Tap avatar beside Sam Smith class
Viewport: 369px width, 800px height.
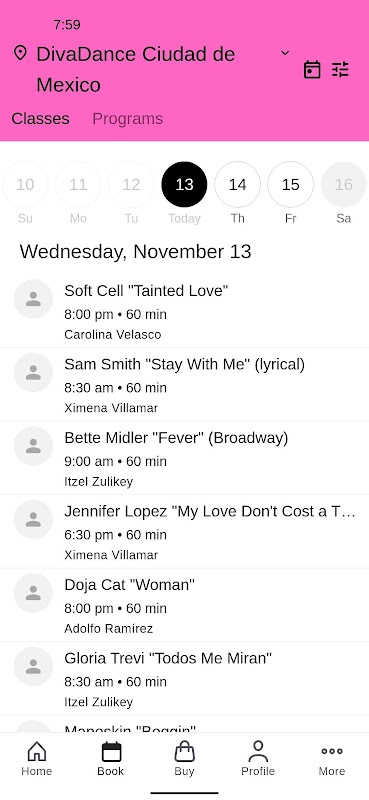(33, 372)
